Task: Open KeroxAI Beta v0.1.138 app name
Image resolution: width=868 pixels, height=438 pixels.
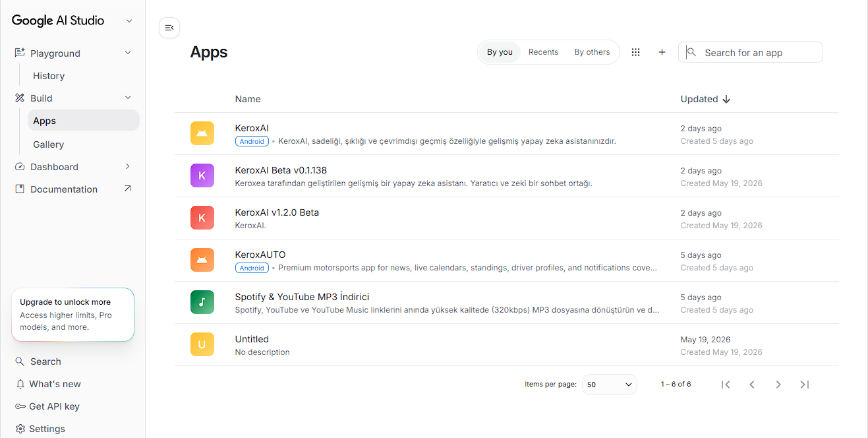Action: [281, 170]
